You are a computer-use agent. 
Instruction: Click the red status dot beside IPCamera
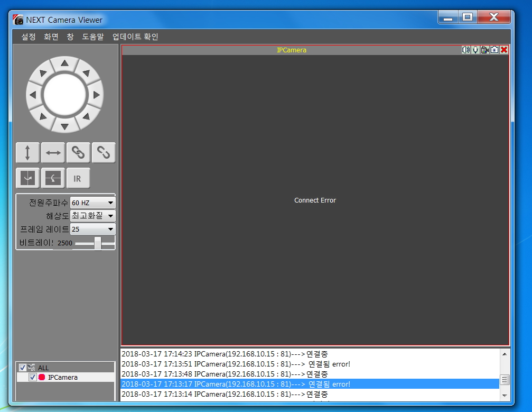(x=42, y=377)
